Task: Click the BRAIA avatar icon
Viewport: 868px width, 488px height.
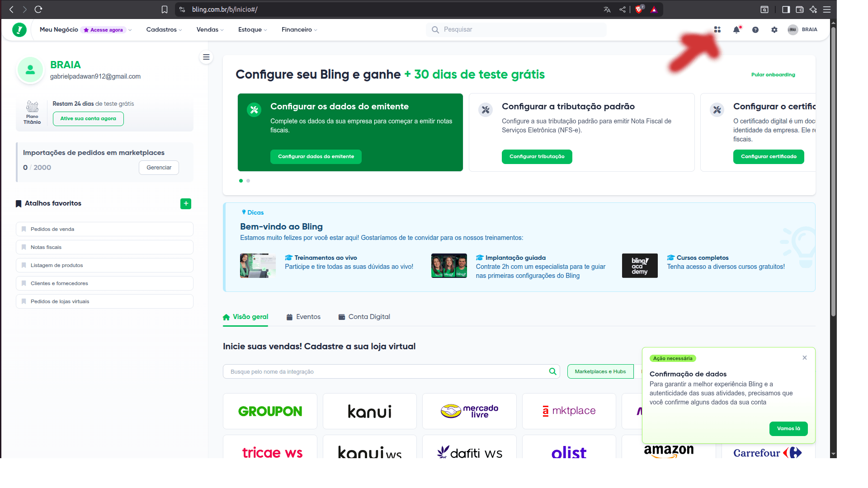Action: [793, 29]
